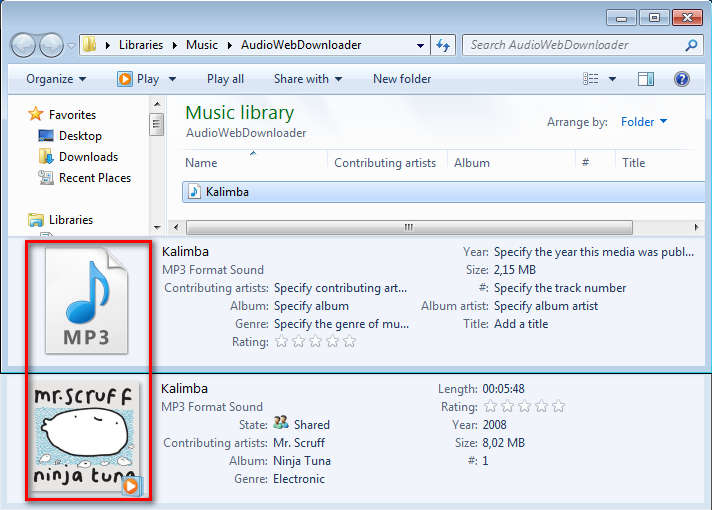712x510 pixels.
Task: Open Downloads in the navigation pane
Action: coord(89,157)
